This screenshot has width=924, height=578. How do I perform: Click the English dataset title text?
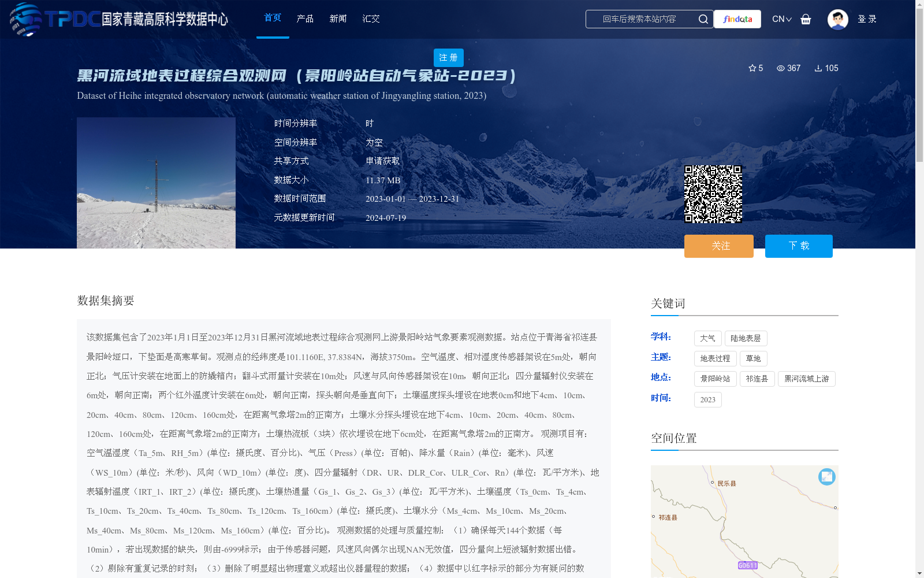click(282, 96)
